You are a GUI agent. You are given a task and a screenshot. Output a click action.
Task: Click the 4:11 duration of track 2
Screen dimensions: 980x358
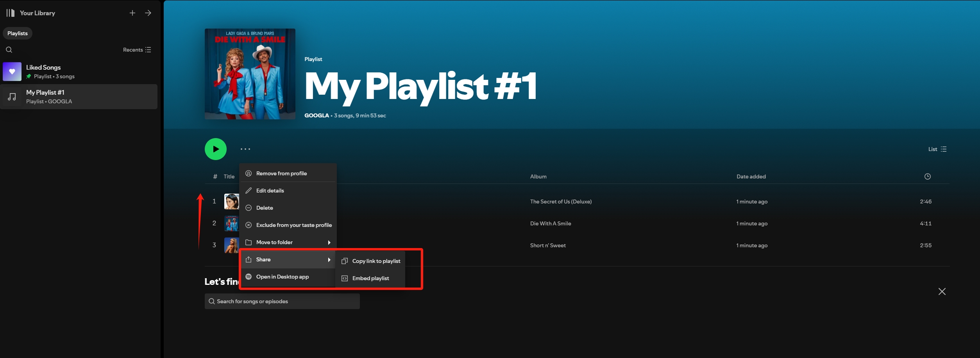pos(926,223)
